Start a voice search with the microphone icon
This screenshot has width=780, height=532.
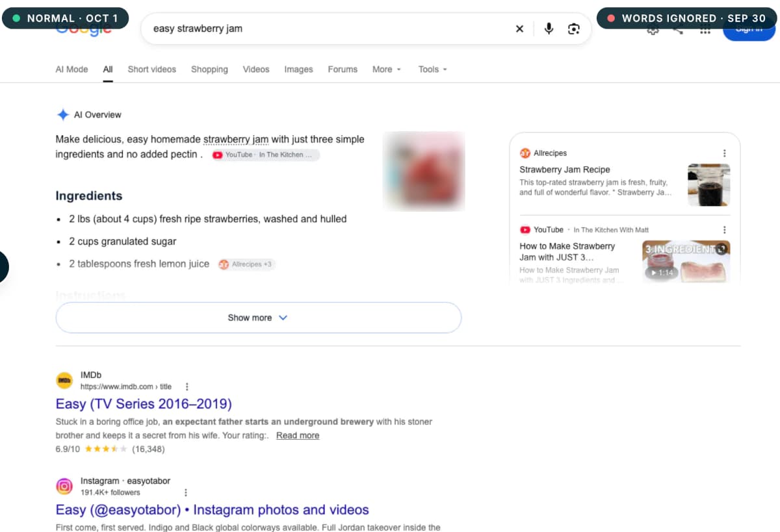549,29
